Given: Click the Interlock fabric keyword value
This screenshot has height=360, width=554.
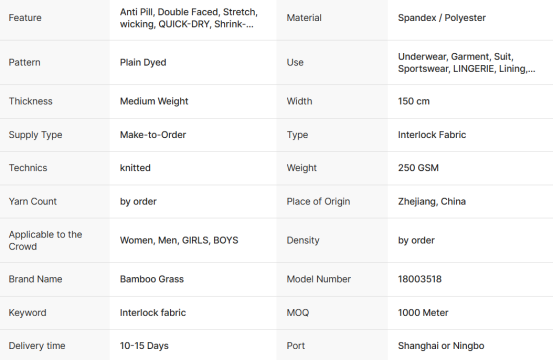Looking at the screenshot, I should (x=153, y=313).
